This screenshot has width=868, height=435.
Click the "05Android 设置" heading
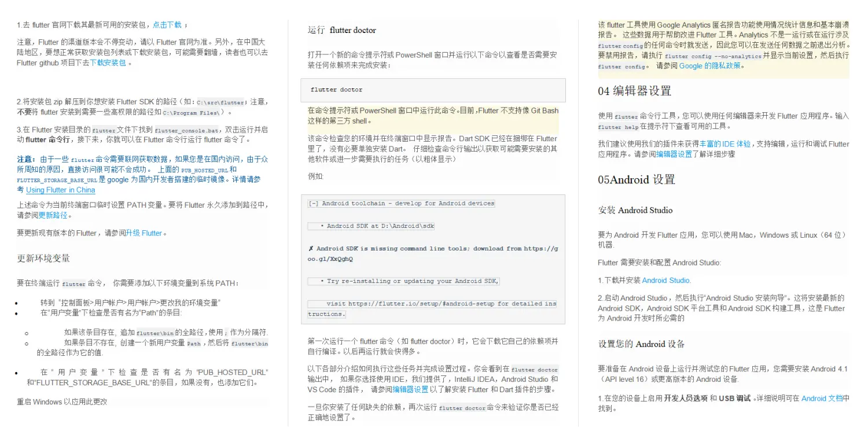click(635, 180)
